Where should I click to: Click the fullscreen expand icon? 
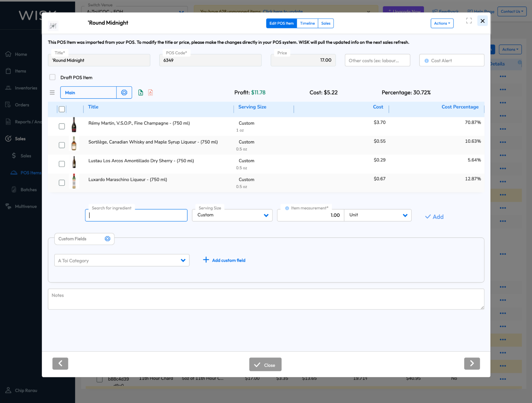(469, 21)
